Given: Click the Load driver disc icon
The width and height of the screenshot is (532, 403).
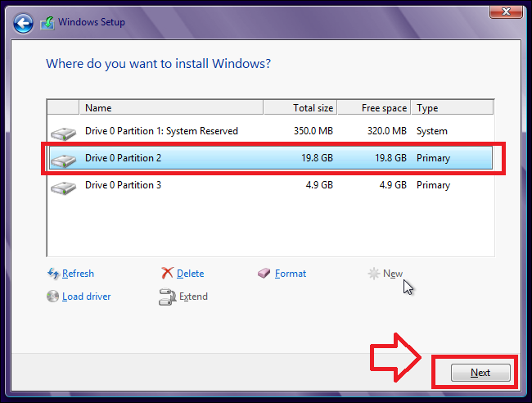Looking at the screenshot, I should tap(54, 297).
